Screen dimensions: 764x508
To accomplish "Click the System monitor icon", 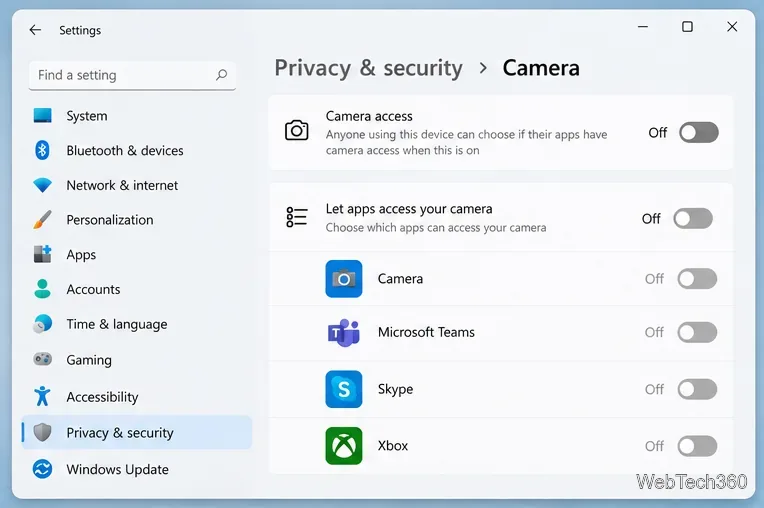I will 42,115.
